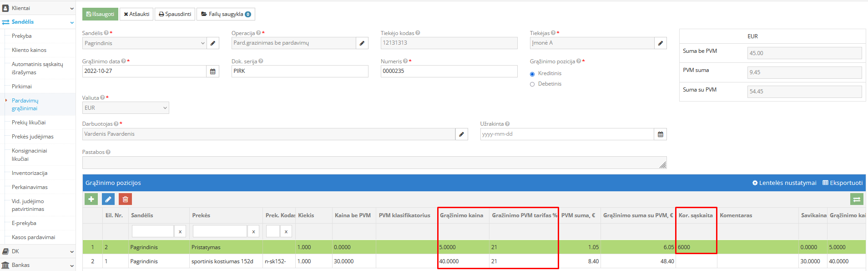Click the Išsaugoti save button
Viewport: 868px width, 271px height.
(100, 14)
